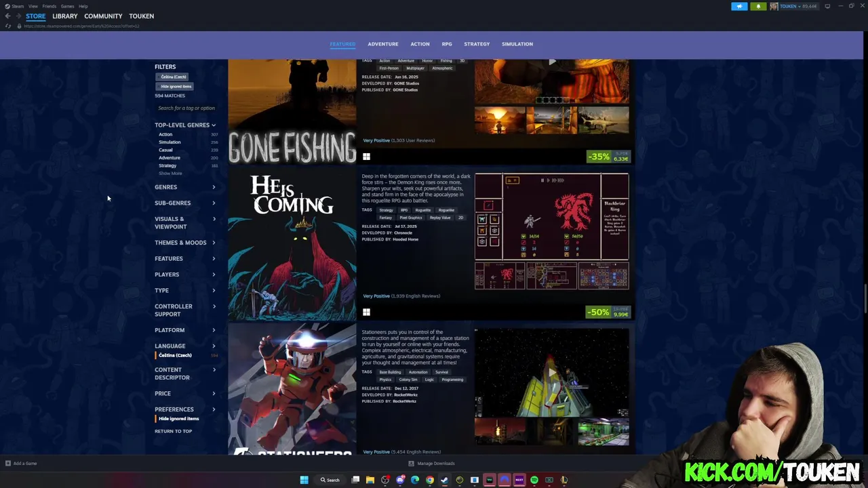Switch to the RPG category tab
The height and width of the screenshot is (488, 868).
[447, 44]
